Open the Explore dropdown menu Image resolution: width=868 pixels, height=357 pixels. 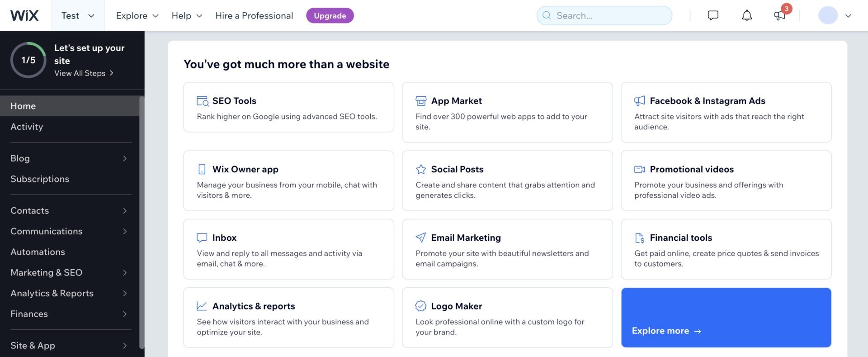(136, 15)
